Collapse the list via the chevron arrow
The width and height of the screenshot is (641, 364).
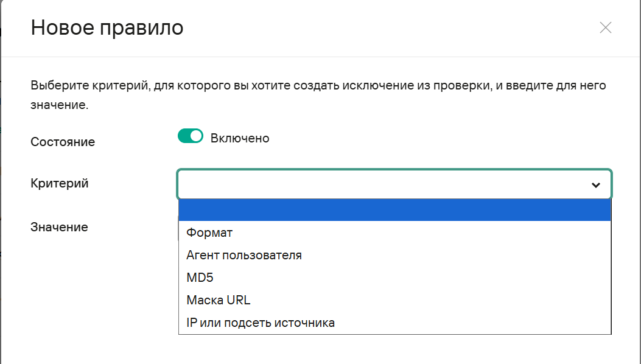click(x=595, y=185)
